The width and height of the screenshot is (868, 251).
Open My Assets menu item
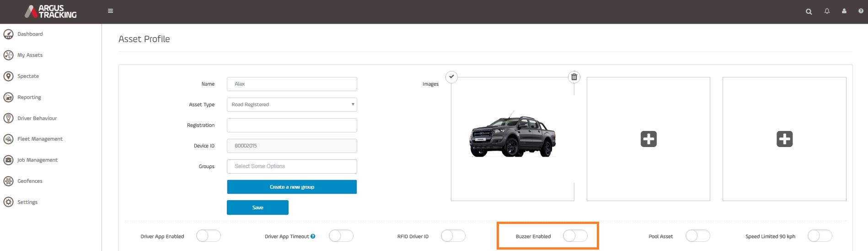(x=30, y=55)
